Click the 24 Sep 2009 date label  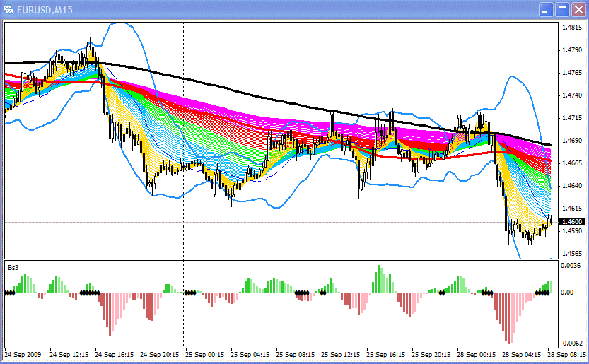point(23,354)
